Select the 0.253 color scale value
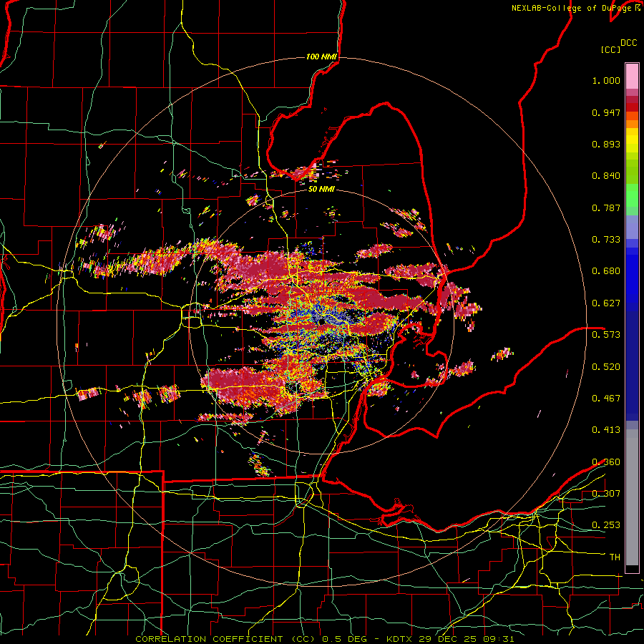Screen dimensions: 644x644 coord(606,525)
